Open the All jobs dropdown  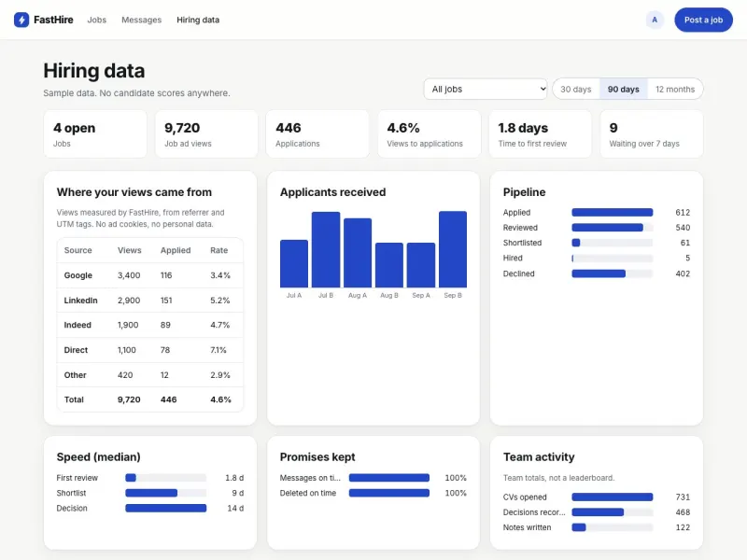[486, 89]
